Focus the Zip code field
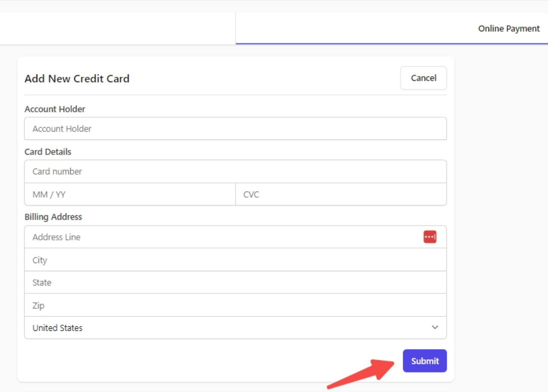548x392 pixels. tap(235, 305)
